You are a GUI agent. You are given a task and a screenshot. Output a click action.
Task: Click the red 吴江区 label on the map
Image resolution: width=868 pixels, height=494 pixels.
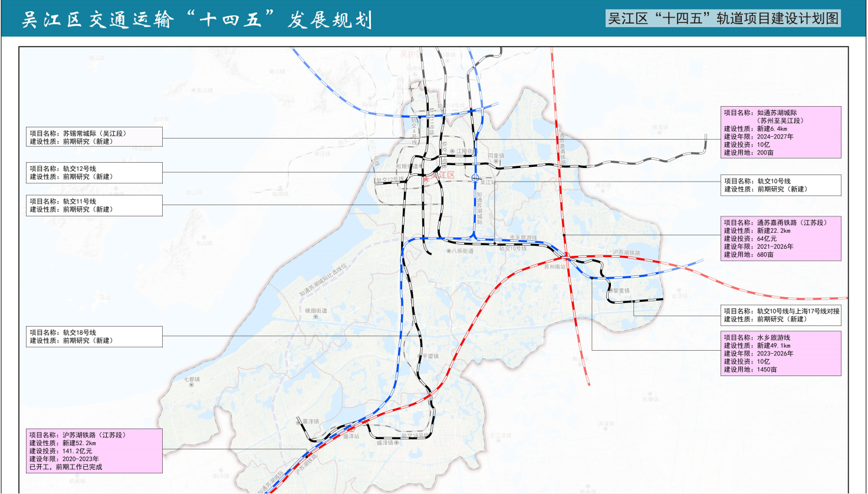442,175
